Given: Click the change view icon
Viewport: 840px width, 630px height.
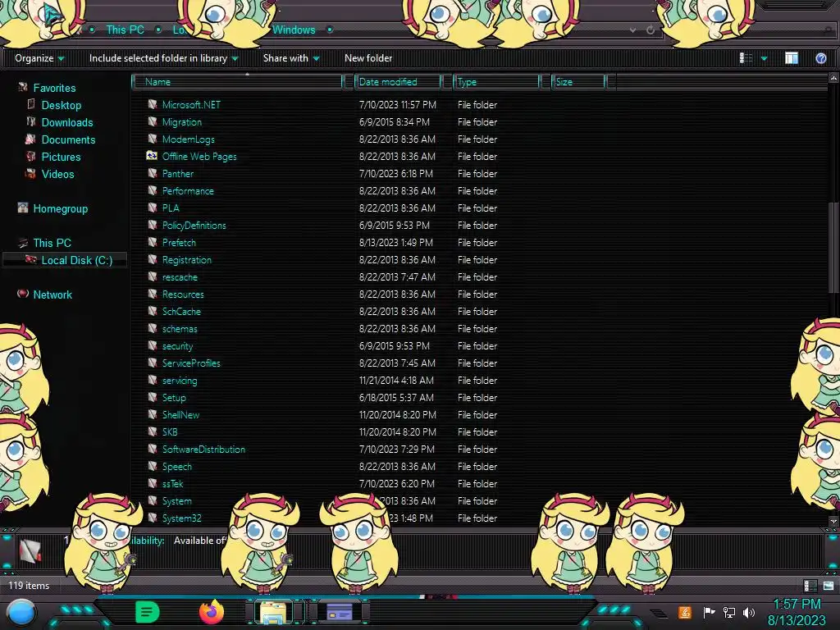Looking at the screenshot, I should point(746,58).
